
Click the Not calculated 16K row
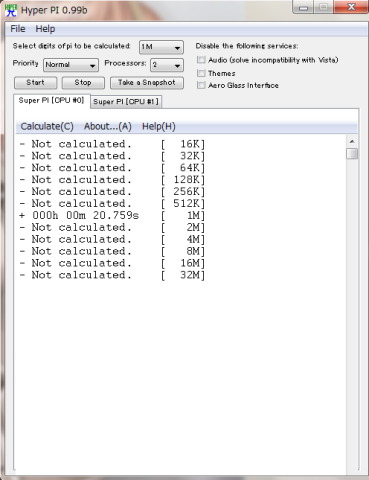[x=112, y=144]
